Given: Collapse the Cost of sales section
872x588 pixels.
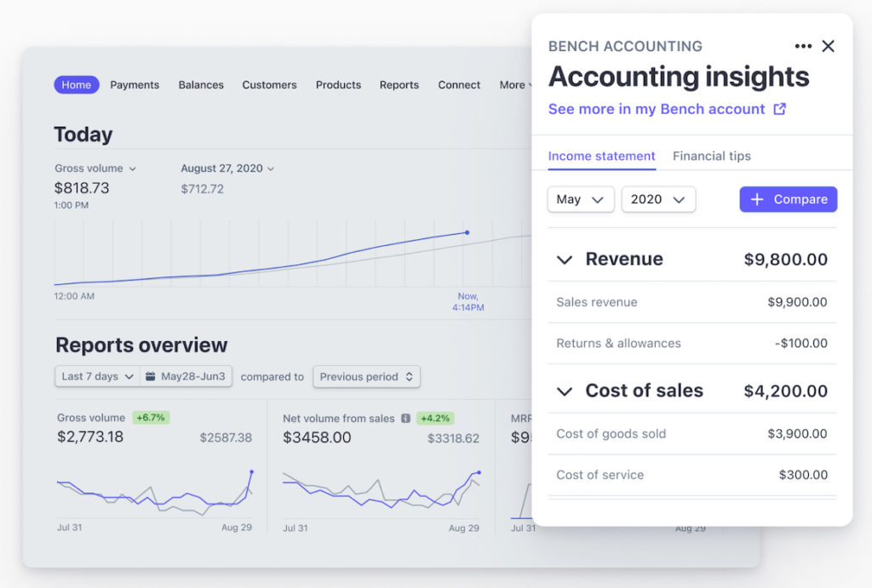Looking at the screenshot, I should [x=565, y=391].
